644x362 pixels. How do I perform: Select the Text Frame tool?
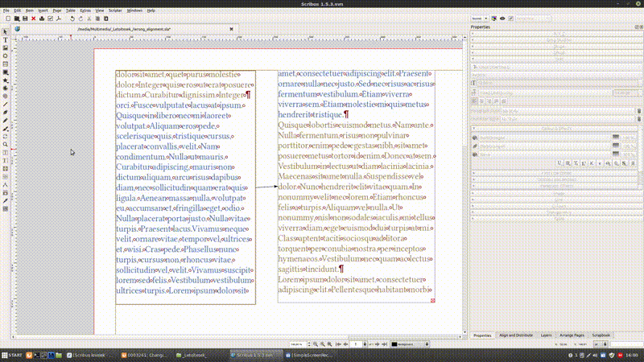[6, 39]
